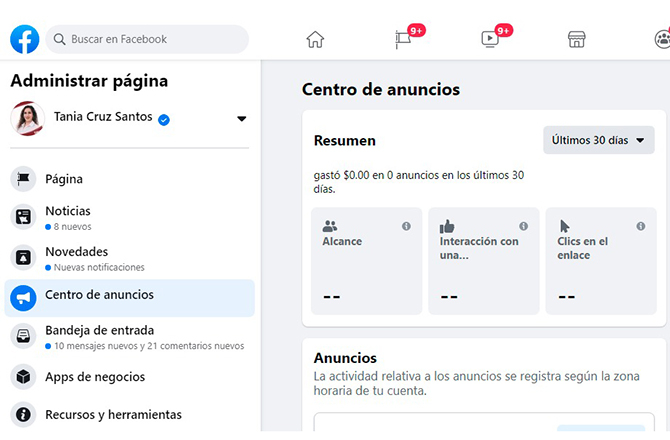Click info icon on Interacción card
Viewport: 670px width, 440px height.
pyautogui.click(x=523, y=227)
